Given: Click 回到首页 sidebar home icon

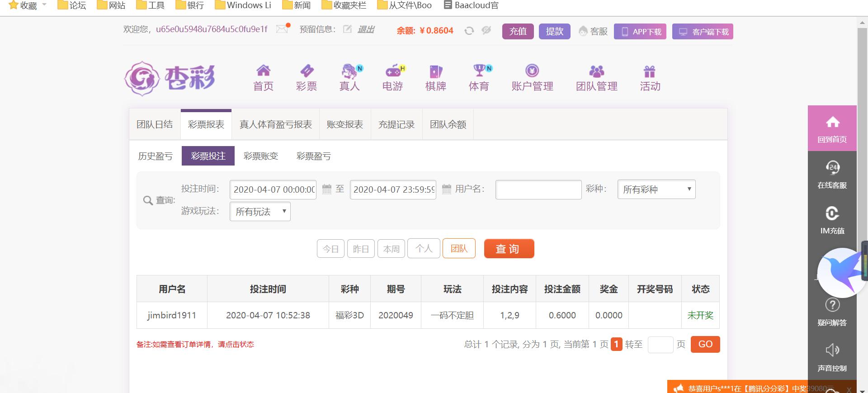Looking at the screenshot, I should [x=832, y=122].
